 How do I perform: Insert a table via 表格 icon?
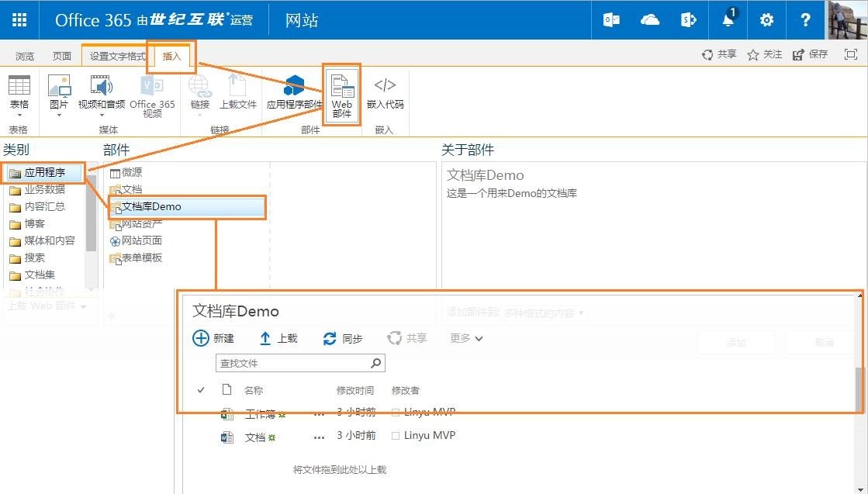[19, 86]
